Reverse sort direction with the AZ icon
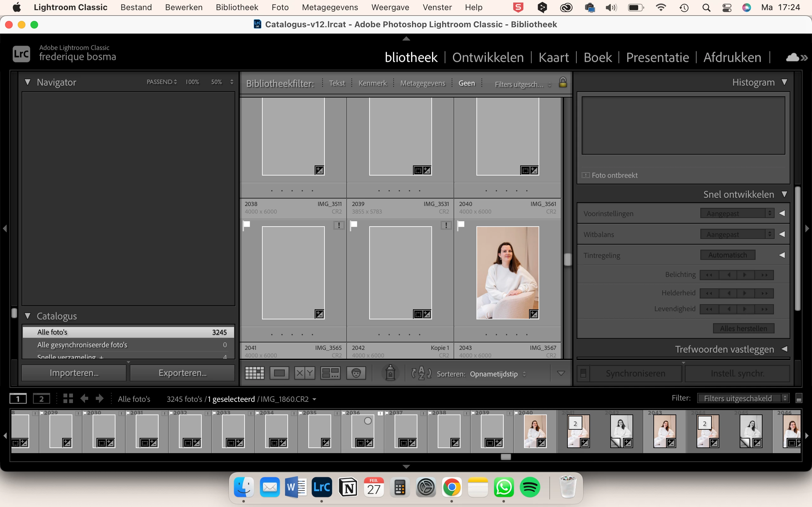The image size is (812, 507). (421, 373)
